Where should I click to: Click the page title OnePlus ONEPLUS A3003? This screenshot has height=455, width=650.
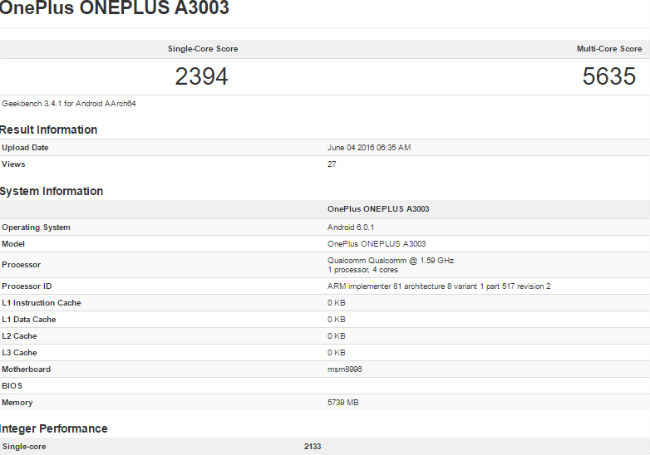[114, 8]
